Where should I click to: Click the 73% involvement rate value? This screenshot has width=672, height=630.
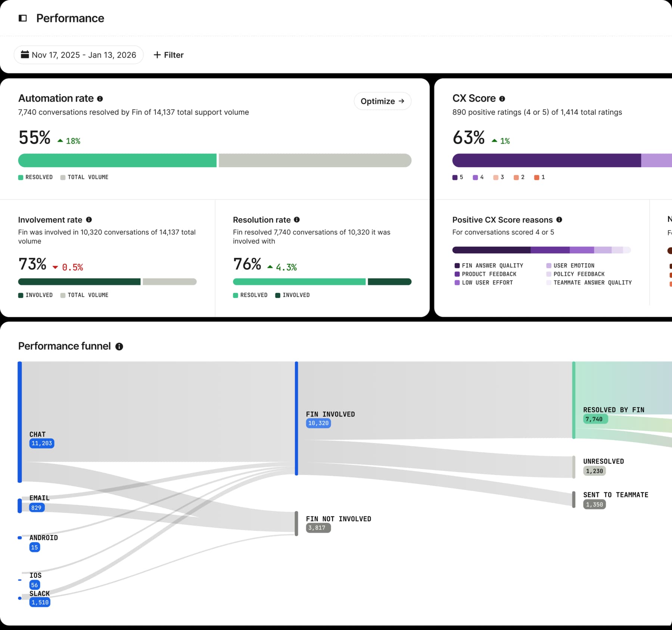pyautogui.click(x=32, y=264)
